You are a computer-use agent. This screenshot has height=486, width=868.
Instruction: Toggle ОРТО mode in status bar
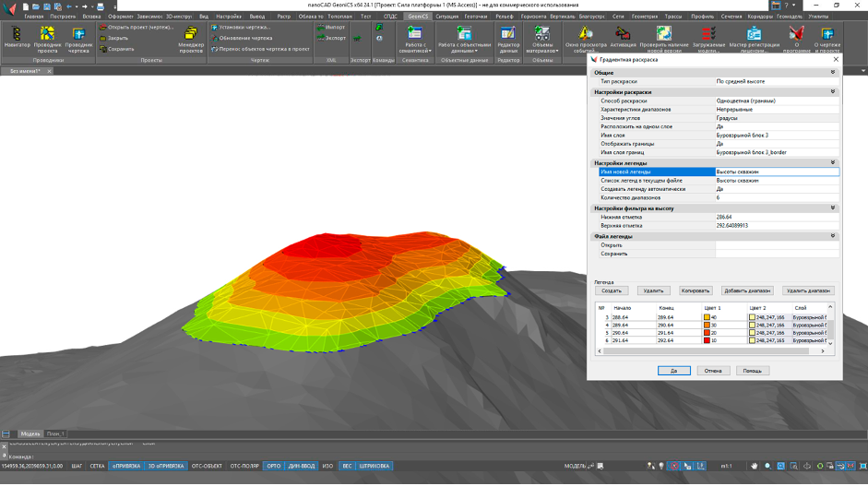[273, 467]
